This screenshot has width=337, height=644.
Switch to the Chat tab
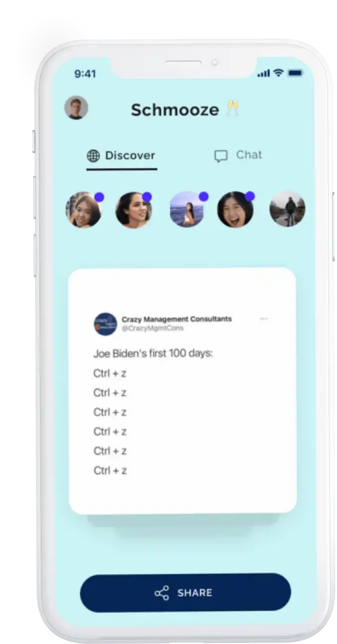[238, 155]
